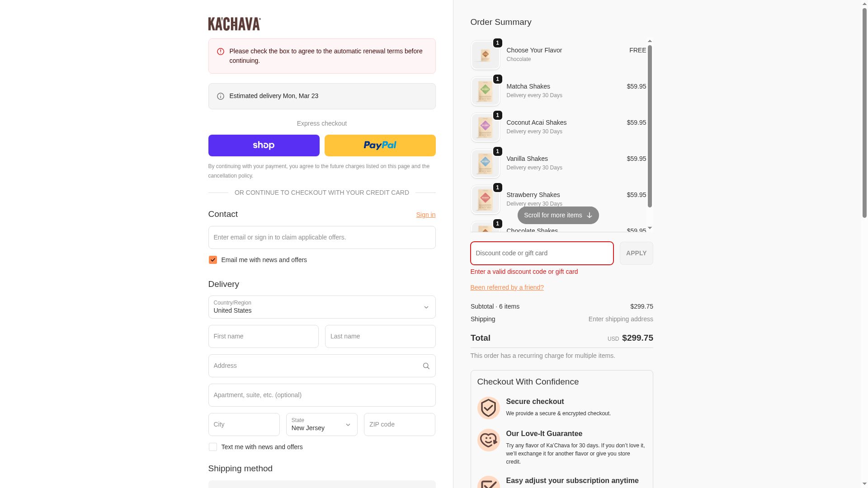Focus the discount code or gift card field
This screenshot has height=488, width=868.
(542, 253)
